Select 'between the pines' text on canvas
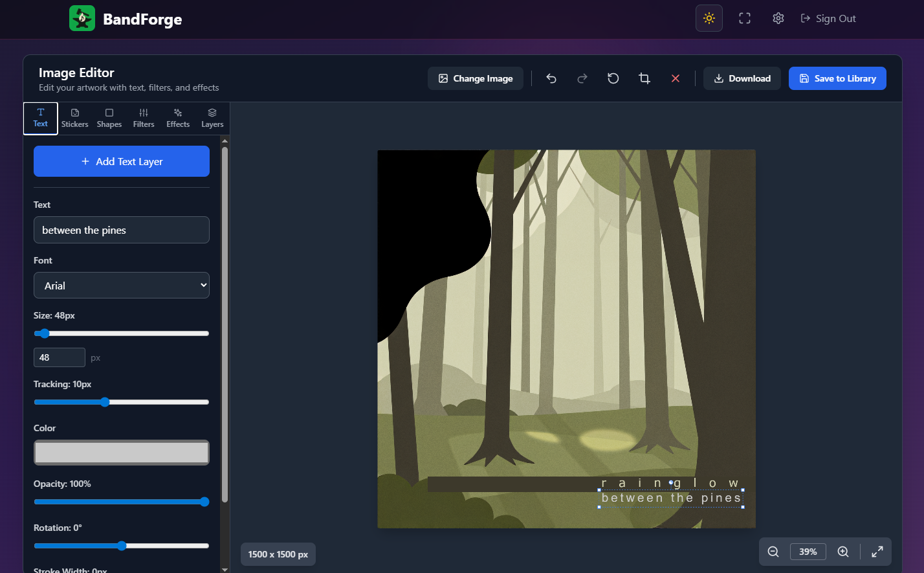924x573 pixels. pos(671,498)
